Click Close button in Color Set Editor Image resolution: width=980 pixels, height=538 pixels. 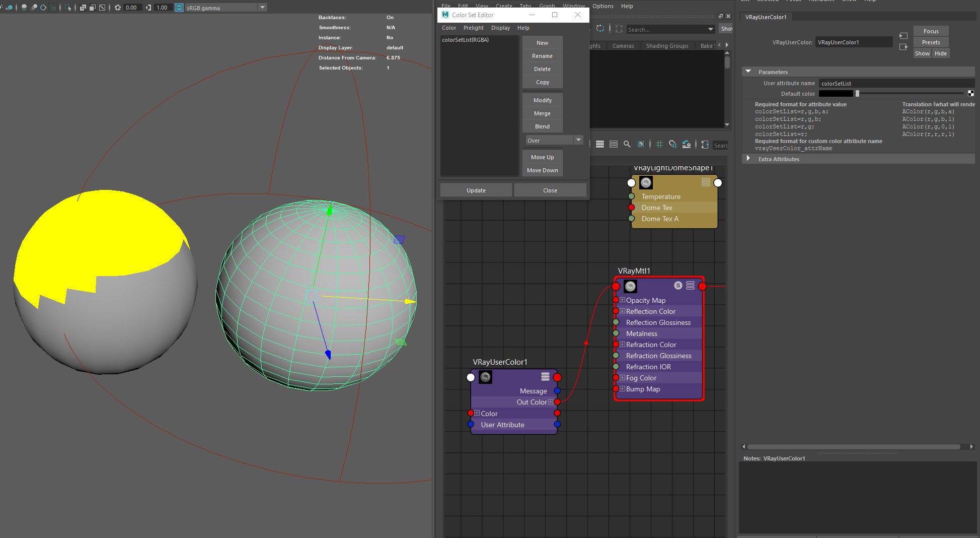(550, 190)
